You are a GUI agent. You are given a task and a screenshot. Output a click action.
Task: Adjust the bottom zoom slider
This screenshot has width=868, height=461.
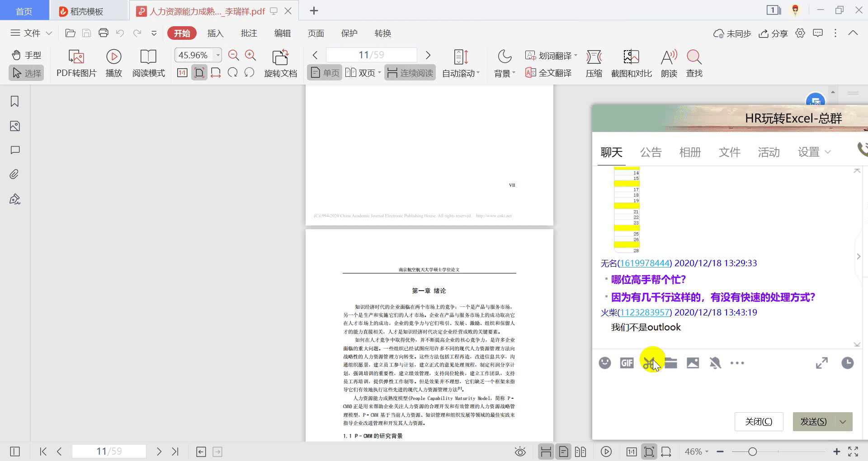point(752,452)
